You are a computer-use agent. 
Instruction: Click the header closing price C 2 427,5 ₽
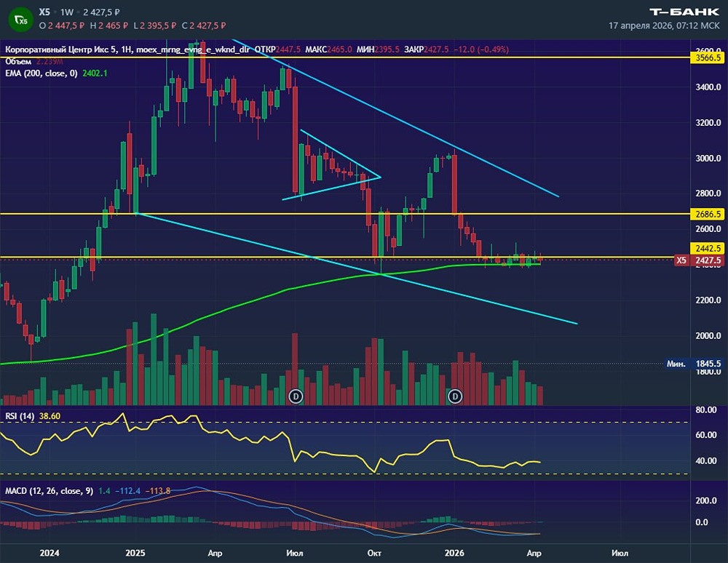click(204, 25)
